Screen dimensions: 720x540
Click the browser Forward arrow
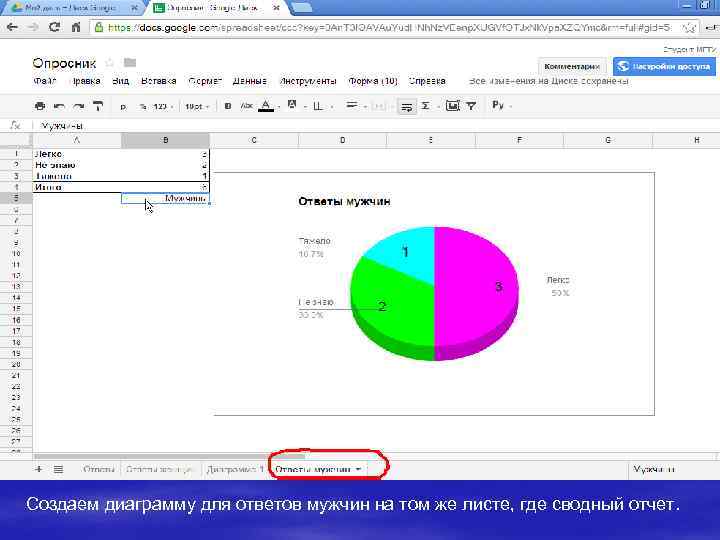(x=34, y=27)
